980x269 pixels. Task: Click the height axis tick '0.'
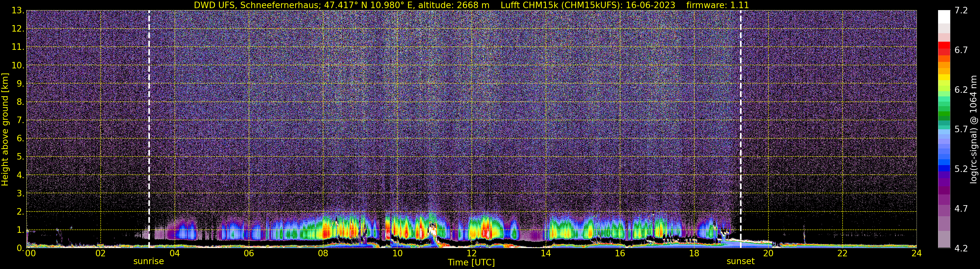click(x=20, y=248)
